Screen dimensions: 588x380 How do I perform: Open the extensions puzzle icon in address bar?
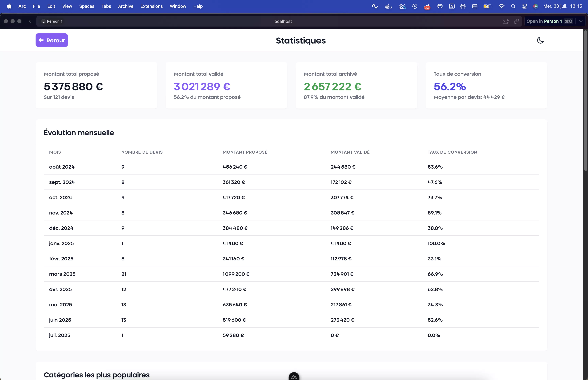(x=506, y=21)
